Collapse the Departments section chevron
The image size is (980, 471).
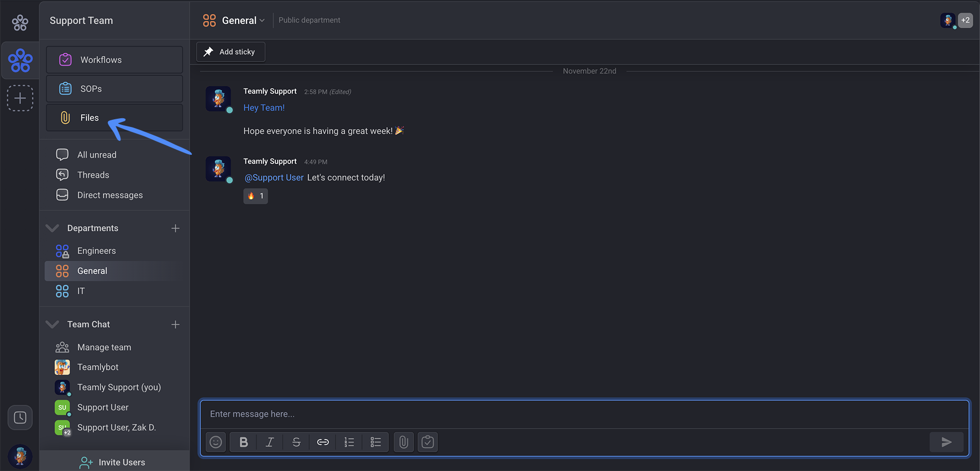click(52, 228)
